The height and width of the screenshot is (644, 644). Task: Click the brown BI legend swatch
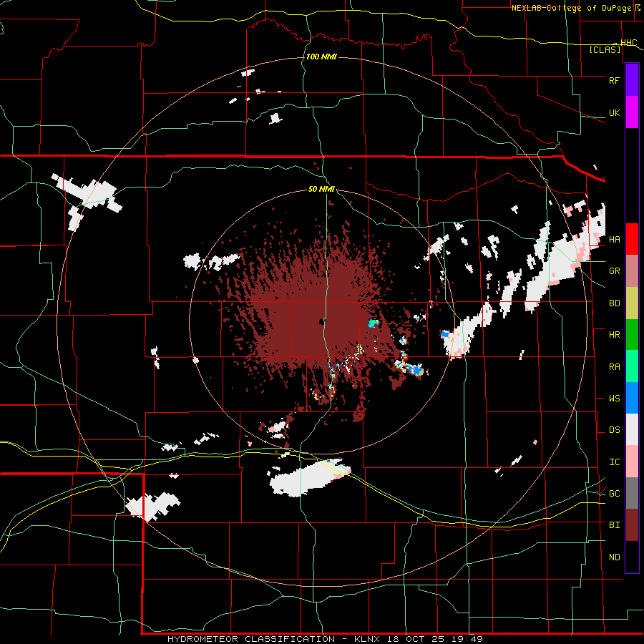632,525
